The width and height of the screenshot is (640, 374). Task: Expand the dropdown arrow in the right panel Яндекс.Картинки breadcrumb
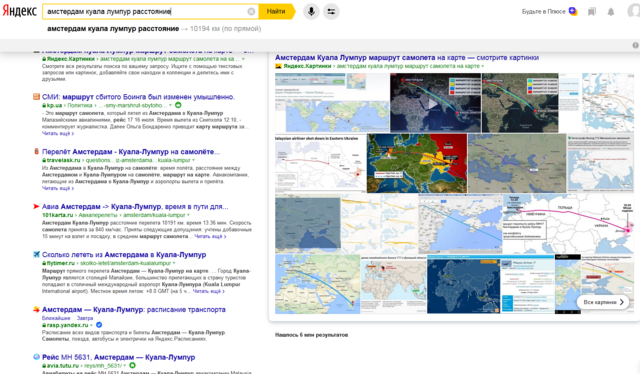pyautogui.click(x=482, y=66)
